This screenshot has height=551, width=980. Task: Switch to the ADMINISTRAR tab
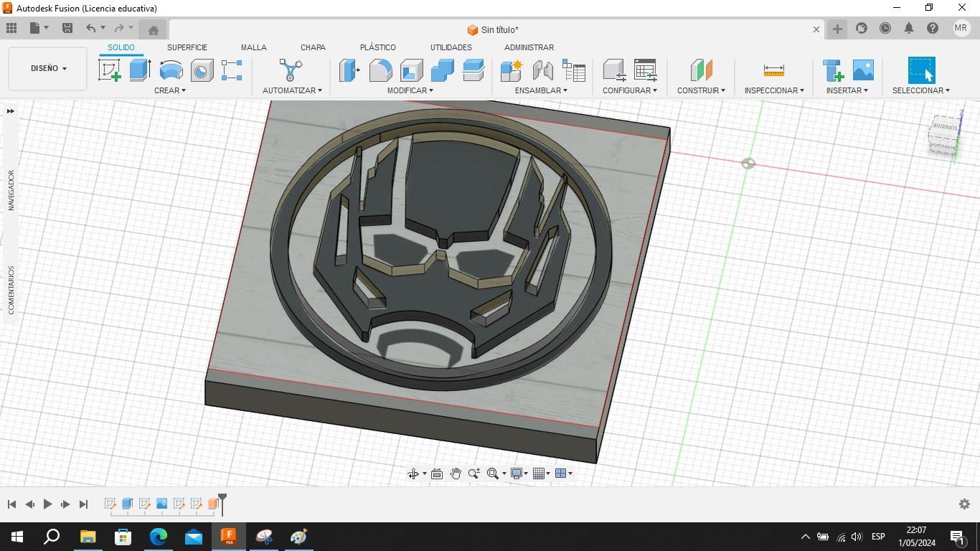pyautogui.click(x=529, y=47)
